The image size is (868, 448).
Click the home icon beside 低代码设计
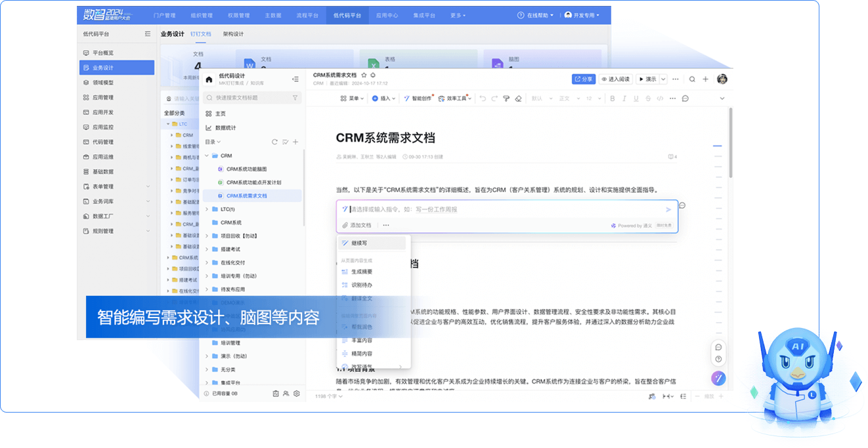pyautogui.click(x=209, y=79)
